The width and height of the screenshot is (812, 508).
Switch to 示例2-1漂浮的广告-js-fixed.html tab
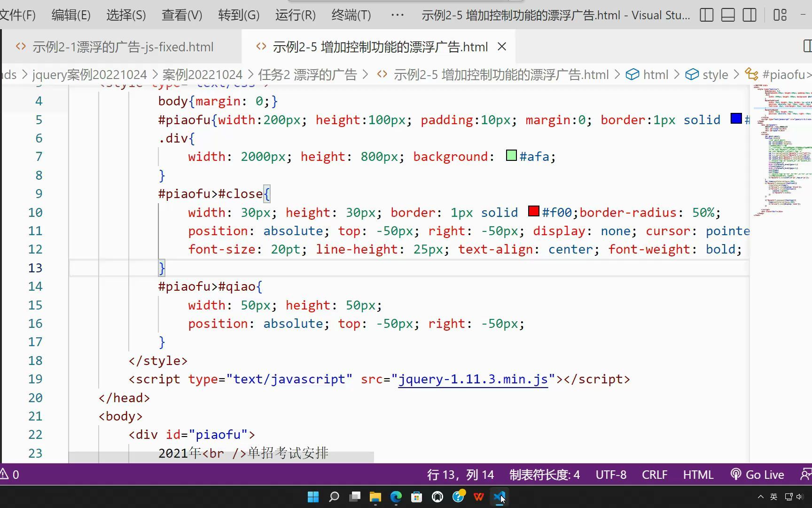point(122,47)
